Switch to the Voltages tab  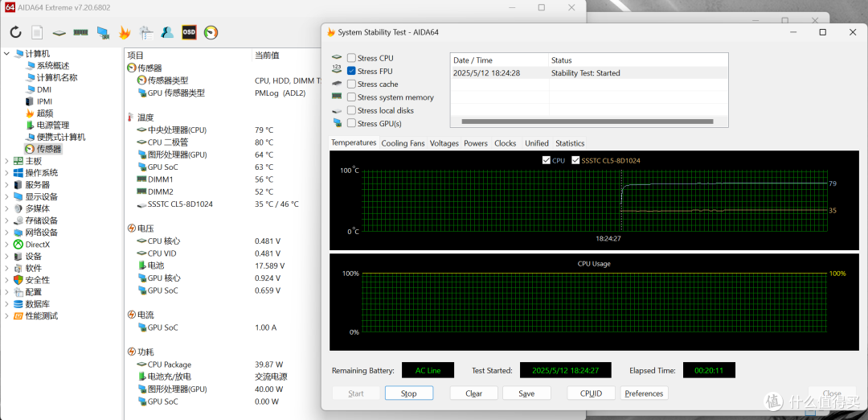click(x=444, y=143)
